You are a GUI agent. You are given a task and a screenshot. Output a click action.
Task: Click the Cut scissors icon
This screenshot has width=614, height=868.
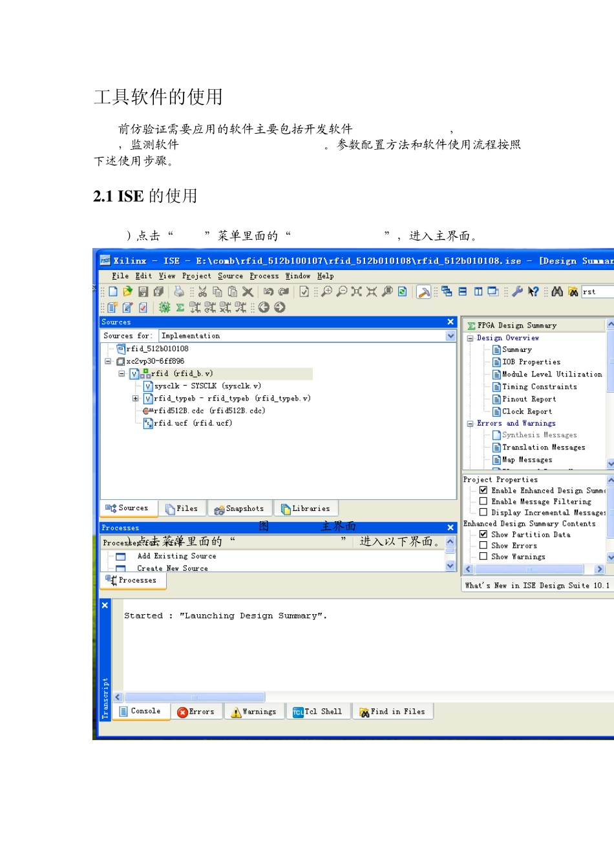coord(202,292)
